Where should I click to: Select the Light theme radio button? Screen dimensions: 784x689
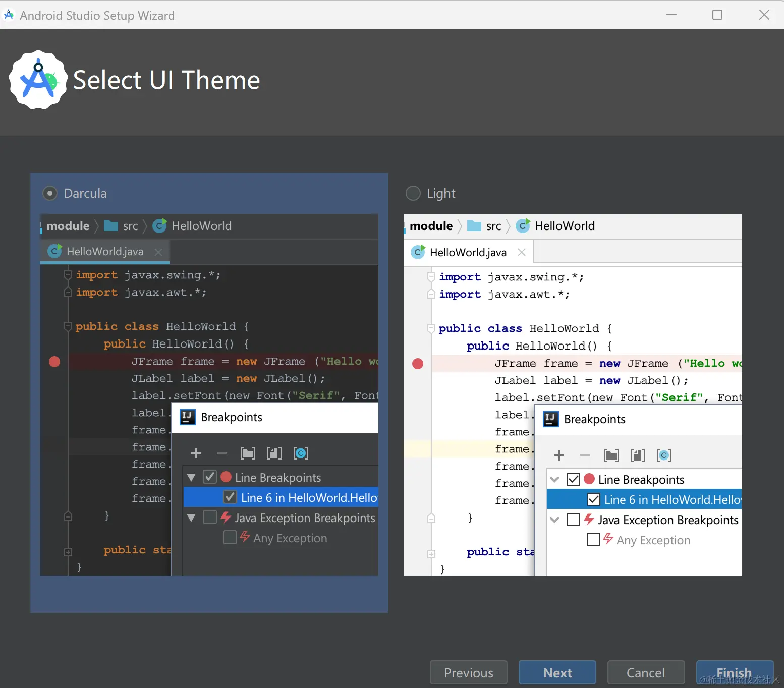click(x=413, y=193)
